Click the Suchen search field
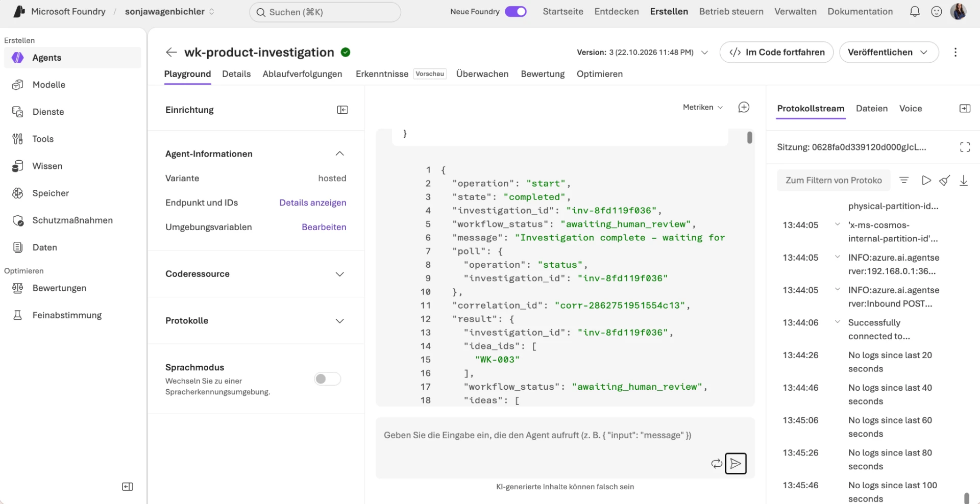 (325, 12)
